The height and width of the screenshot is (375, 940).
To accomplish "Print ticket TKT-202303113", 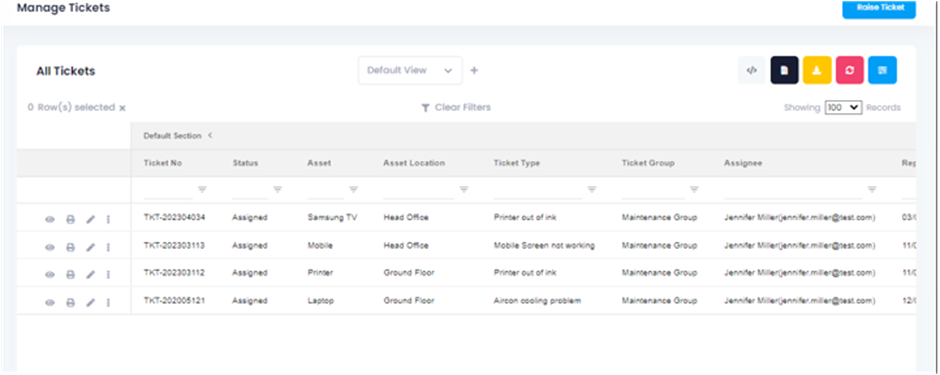I will click(x=70, y=247).
